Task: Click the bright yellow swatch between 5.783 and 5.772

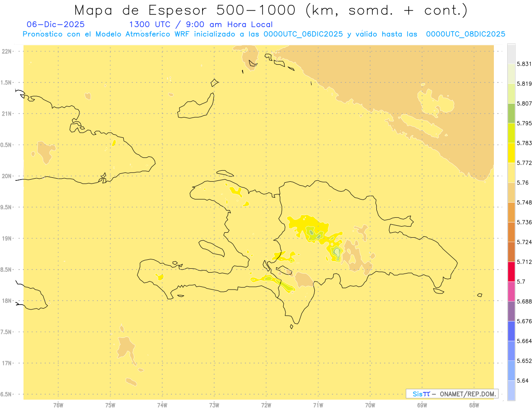Action: click(511, 153)
